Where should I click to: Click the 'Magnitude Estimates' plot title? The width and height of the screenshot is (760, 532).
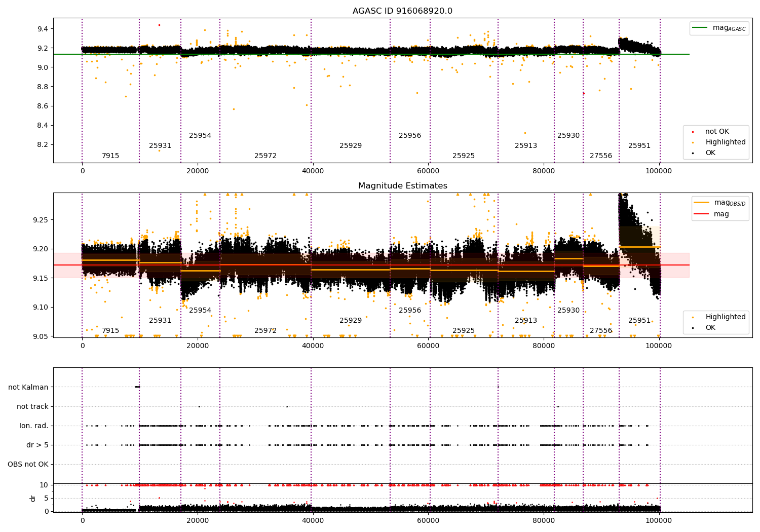(402, 186)
